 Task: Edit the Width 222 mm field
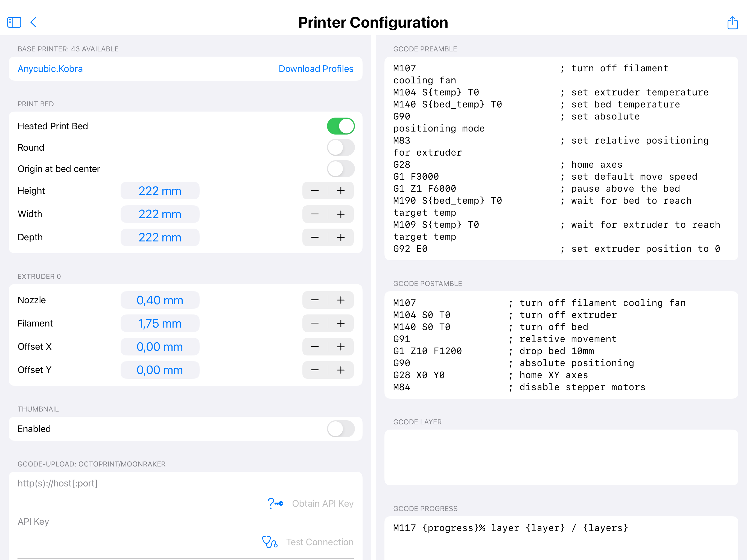tap(160, 214)
